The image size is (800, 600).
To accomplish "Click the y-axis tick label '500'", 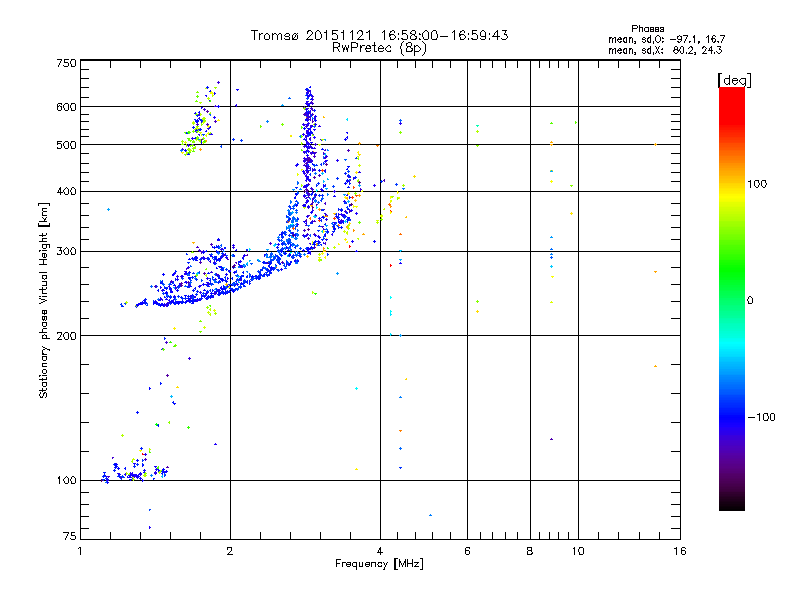I will (x=66, y=145).
